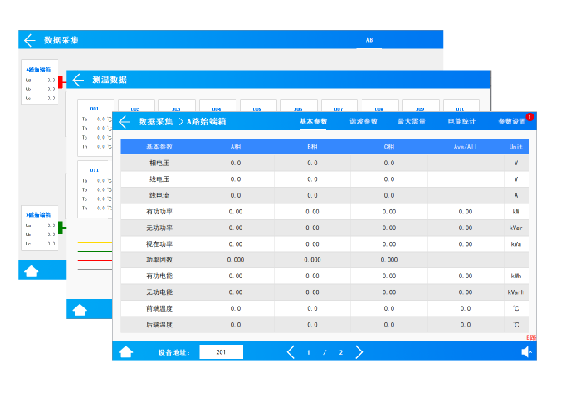Toggle the alarm speaker icon
569x399 pixels.
526,351
